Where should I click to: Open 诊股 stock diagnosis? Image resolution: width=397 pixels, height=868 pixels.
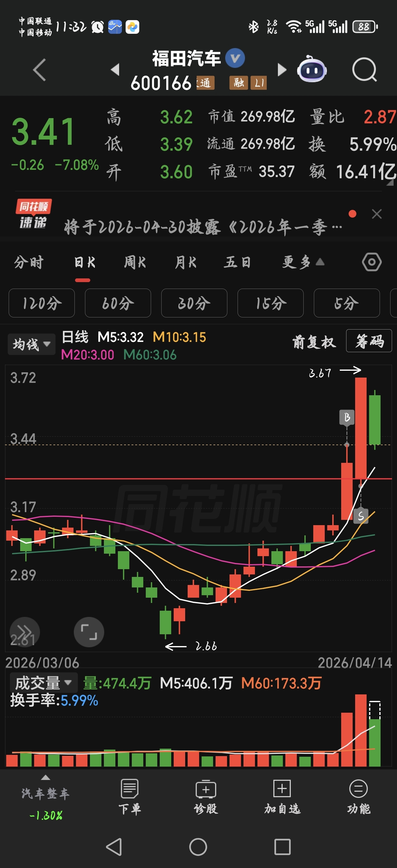click(206, 797)
